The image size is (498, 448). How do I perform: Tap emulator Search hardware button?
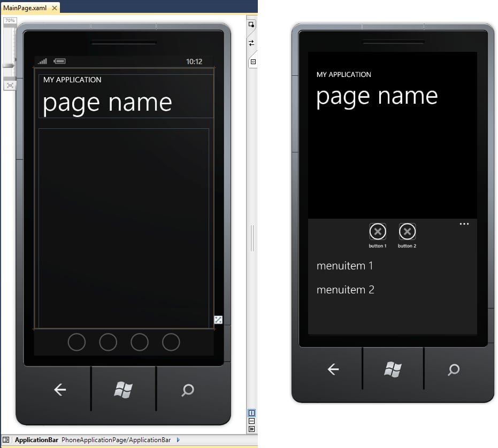coord(454,369)
